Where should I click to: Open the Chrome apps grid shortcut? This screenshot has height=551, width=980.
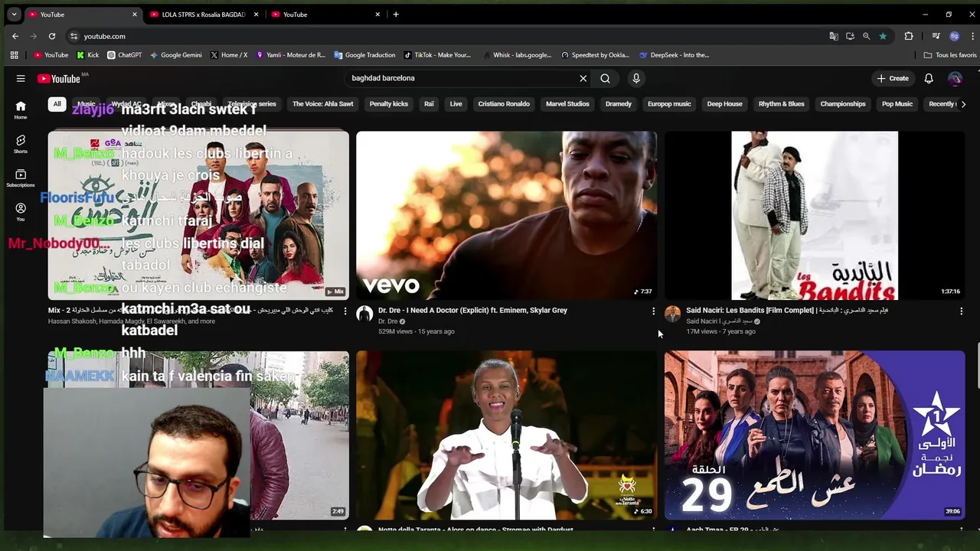click(14, 55)
